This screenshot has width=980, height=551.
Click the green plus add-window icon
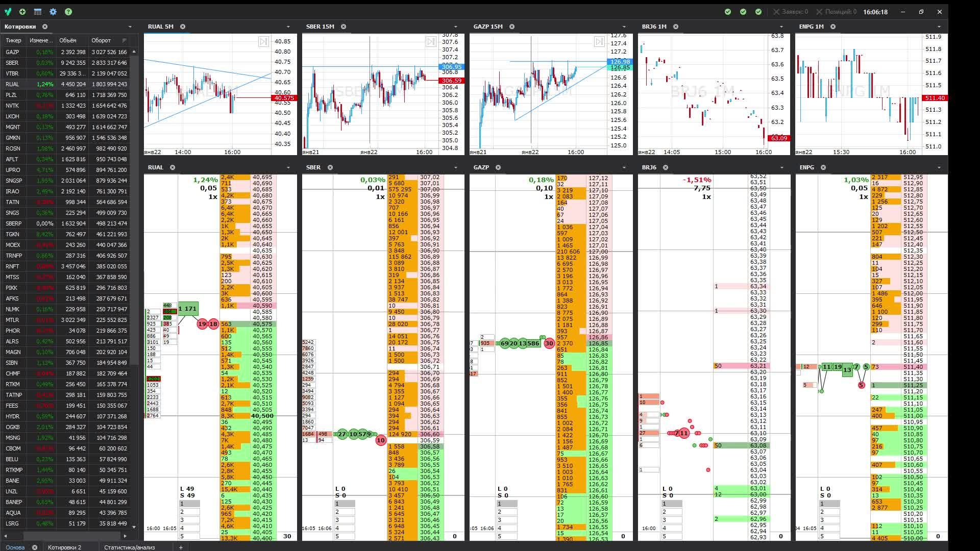point(22,12)
